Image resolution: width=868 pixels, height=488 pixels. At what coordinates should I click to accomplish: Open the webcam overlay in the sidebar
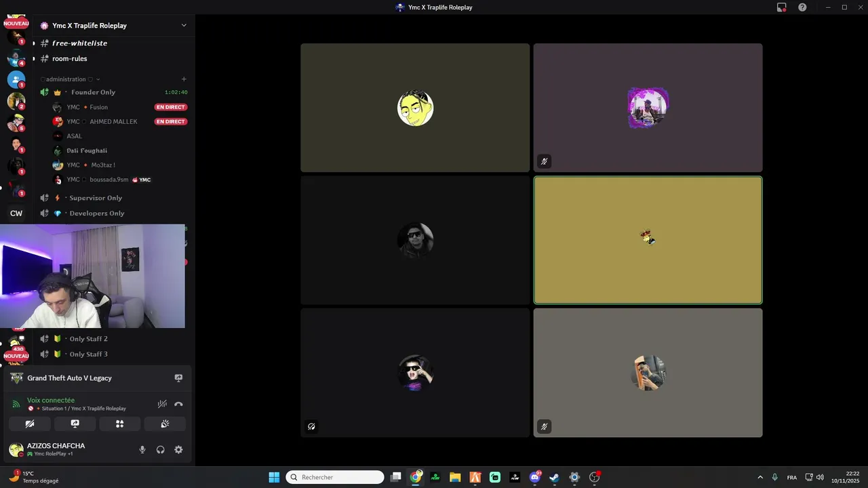pos(92,277)
